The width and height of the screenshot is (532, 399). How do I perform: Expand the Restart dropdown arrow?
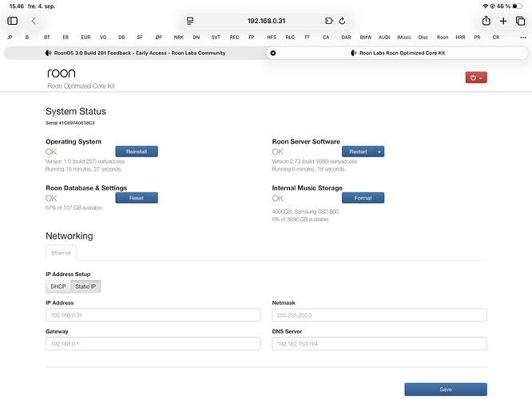(379, 152)
